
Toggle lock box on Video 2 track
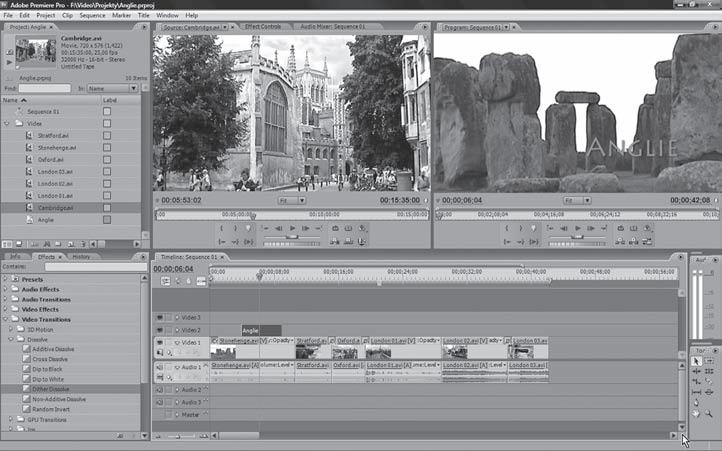click(169, 330)
